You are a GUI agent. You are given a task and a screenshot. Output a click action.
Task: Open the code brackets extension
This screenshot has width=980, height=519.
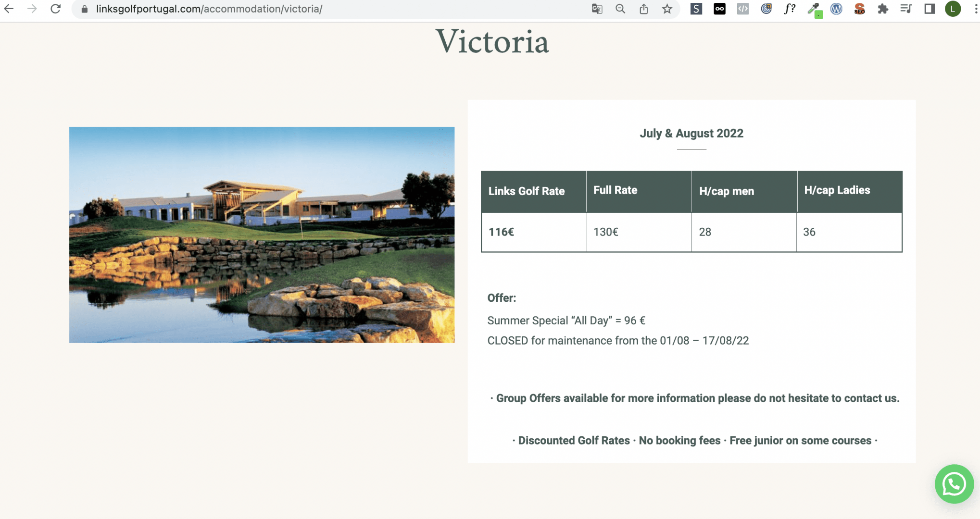point(743,9)
